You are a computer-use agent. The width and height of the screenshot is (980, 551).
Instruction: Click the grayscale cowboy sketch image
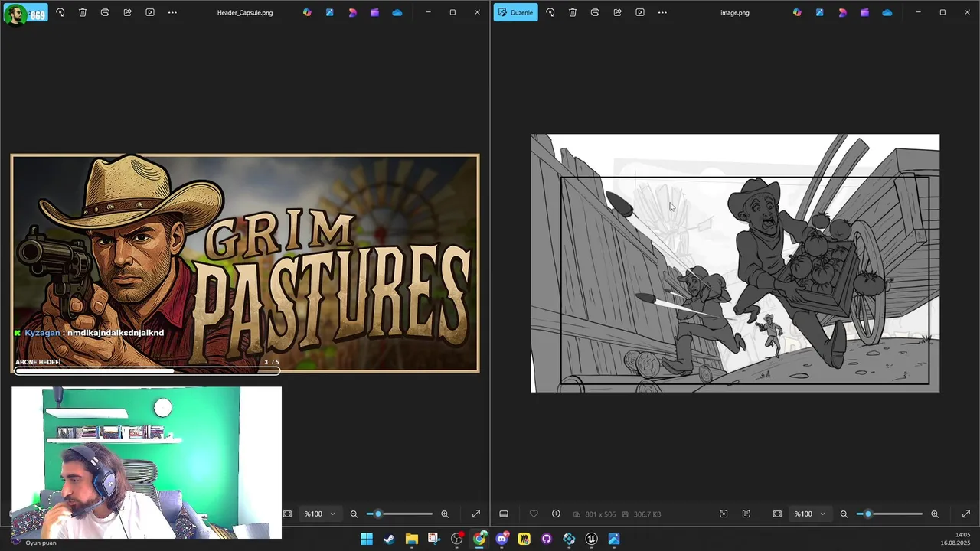click(x=735, y=263)
